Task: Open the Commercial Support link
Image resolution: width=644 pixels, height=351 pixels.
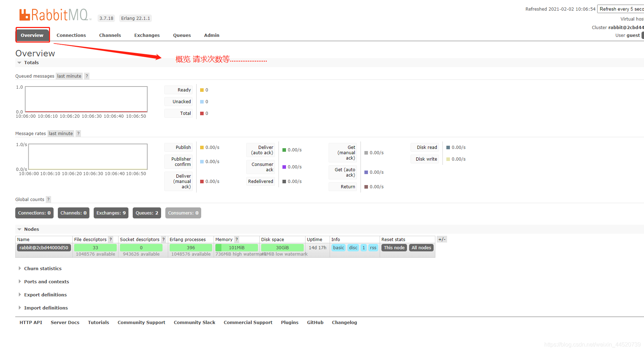Action: click(x=248, y=322)
